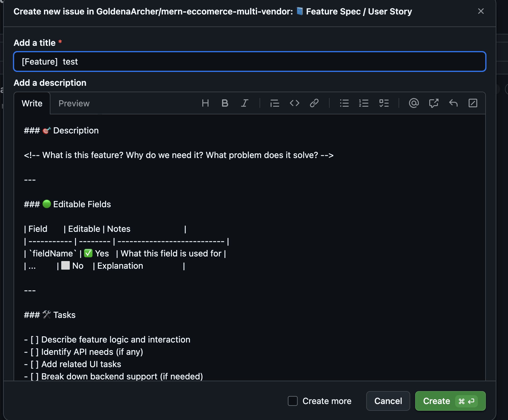
Task: Insert a quote block from the toolbar
Action: 275,103
